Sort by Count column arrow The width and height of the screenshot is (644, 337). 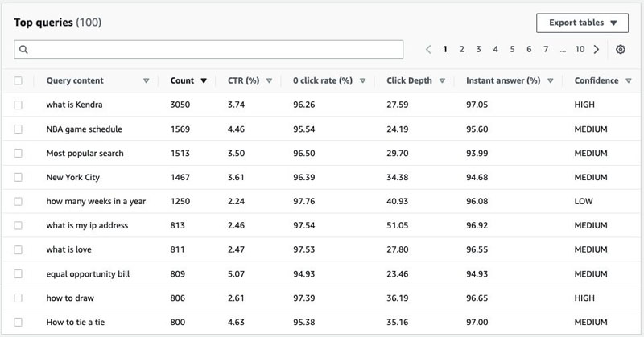(x=204, y=81)
